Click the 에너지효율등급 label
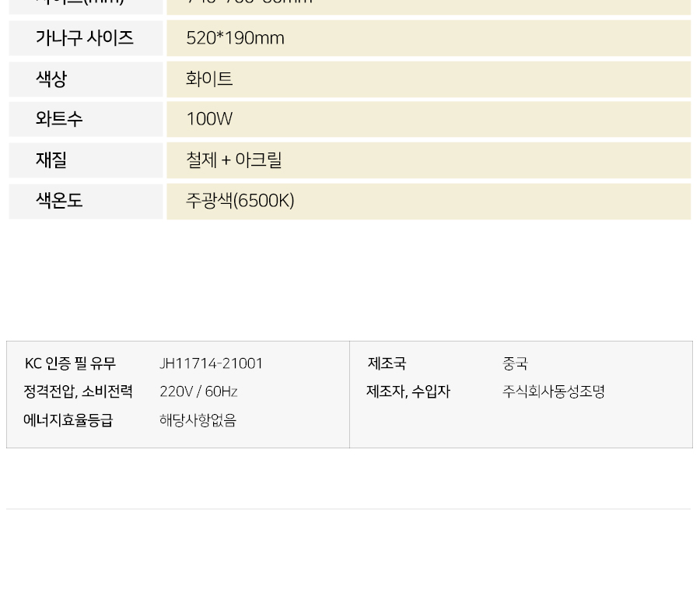The image size is (700, 600). click(x=68, y=420)
